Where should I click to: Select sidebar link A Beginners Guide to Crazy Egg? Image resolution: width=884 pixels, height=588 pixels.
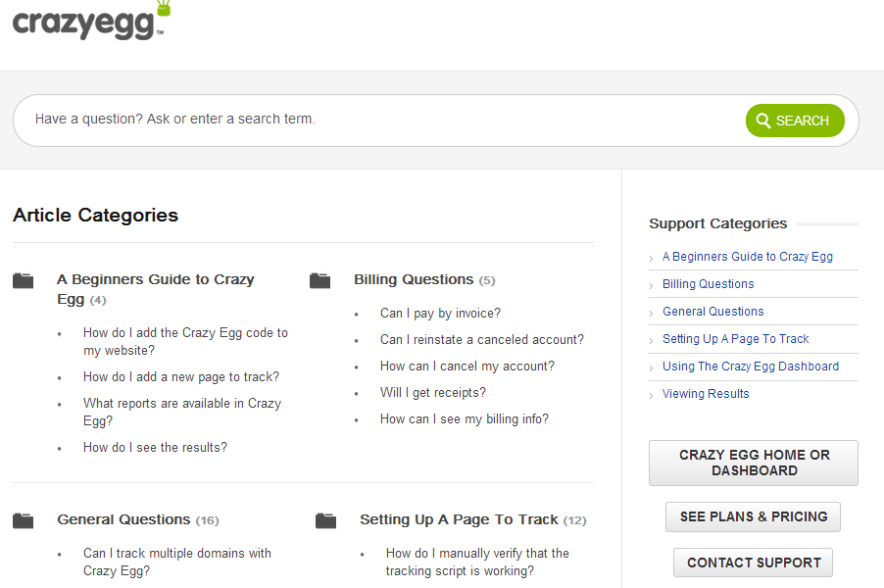point(748,257)
